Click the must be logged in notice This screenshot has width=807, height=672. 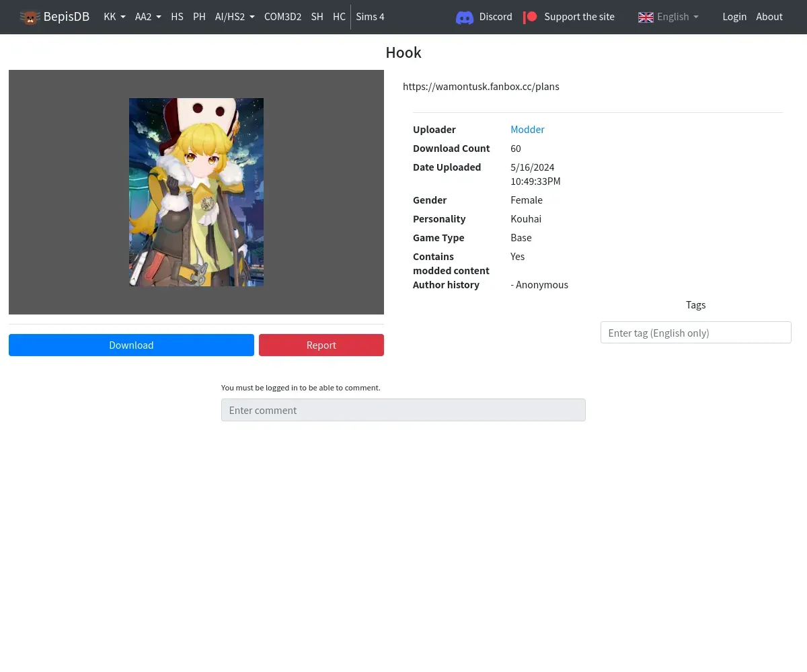301,388
